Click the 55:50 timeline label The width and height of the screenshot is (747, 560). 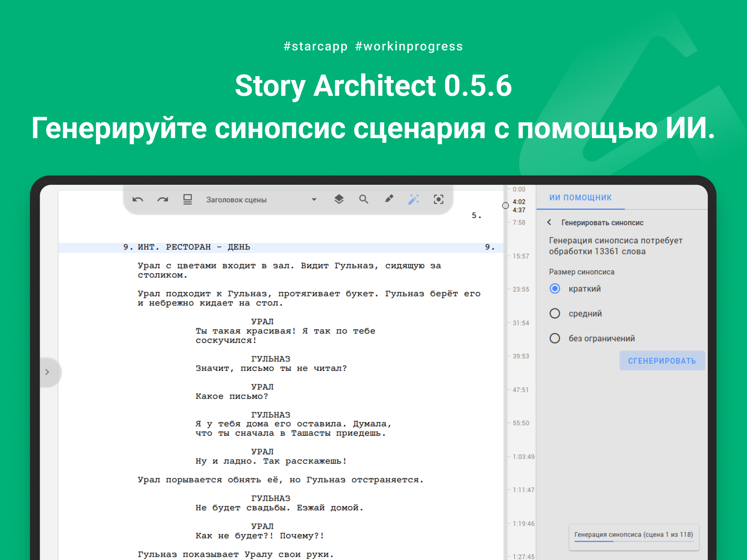(521, 423)
